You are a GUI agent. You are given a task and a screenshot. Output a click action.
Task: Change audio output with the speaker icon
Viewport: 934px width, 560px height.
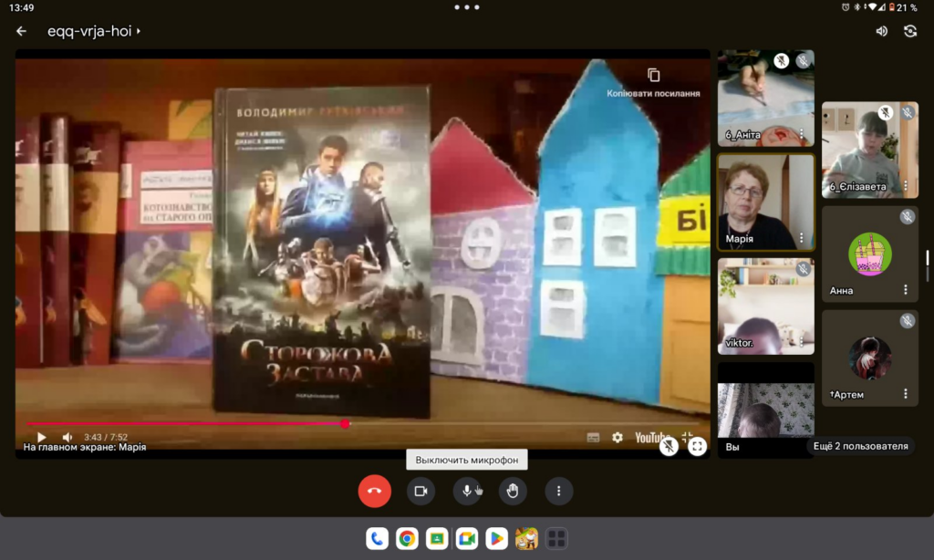point(881,31)
